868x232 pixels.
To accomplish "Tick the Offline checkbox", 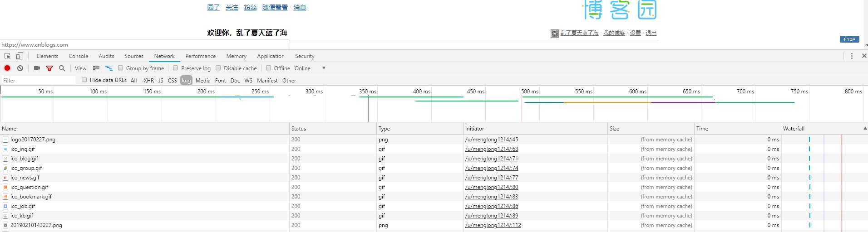I will click(x=269, y=68).
